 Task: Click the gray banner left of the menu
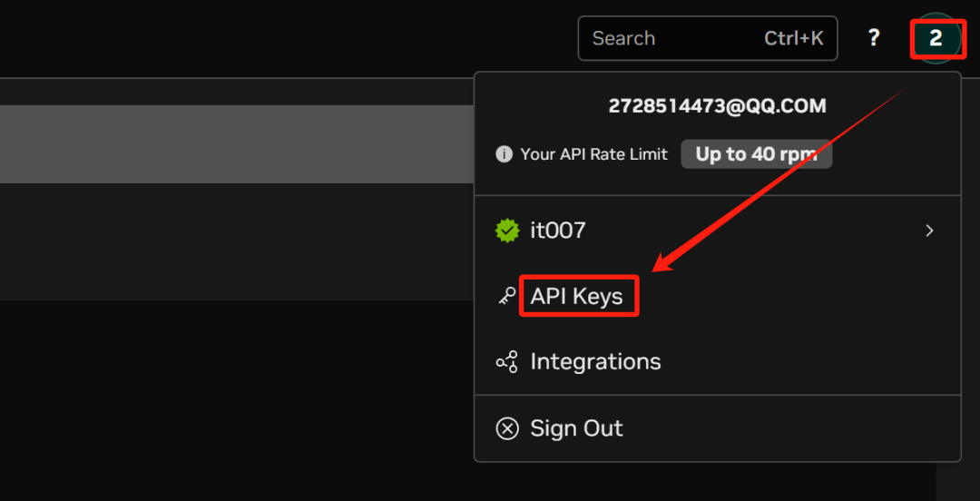pyautogui.click(x=237, y=144)
